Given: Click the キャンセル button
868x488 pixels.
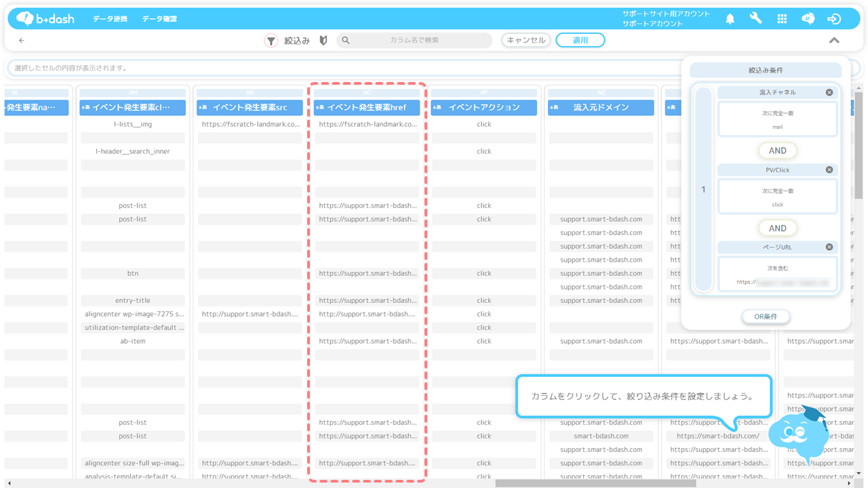Looking at the screenshot, I should point(526,41).
